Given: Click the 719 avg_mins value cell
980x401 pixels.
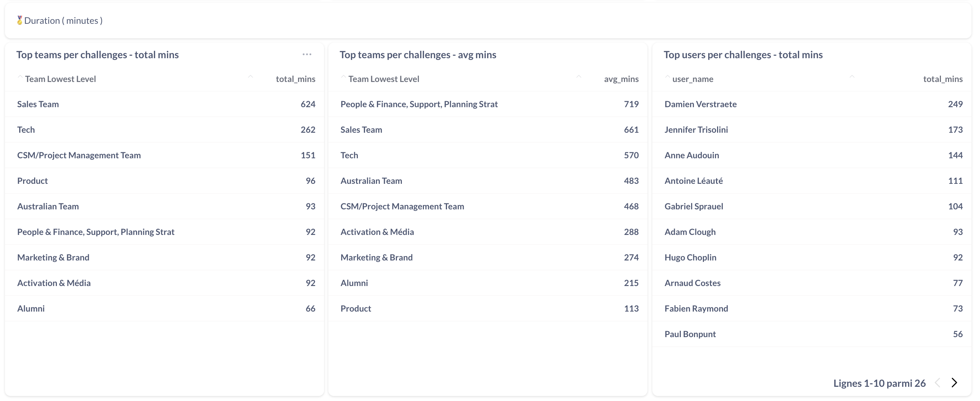Looking at the screenshot, I should tap(631, 104).
